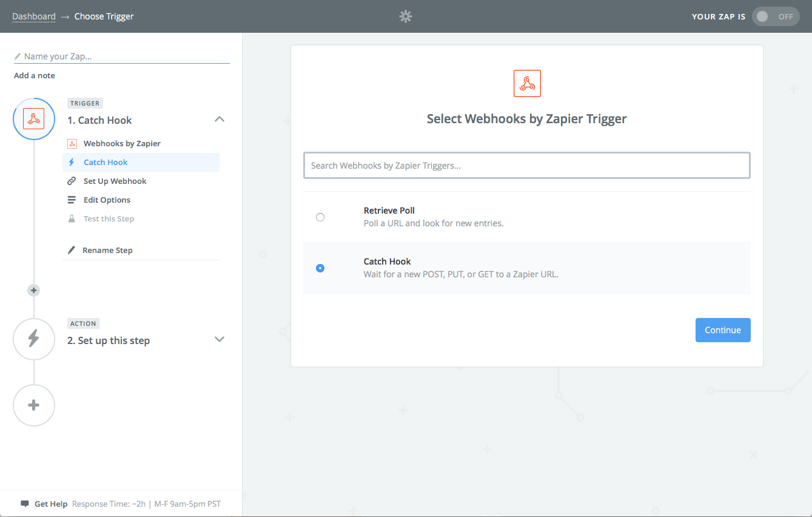This screenshot has width=812, height=517.
Task: Click the ACTION label badge
Action: (83, 323)
